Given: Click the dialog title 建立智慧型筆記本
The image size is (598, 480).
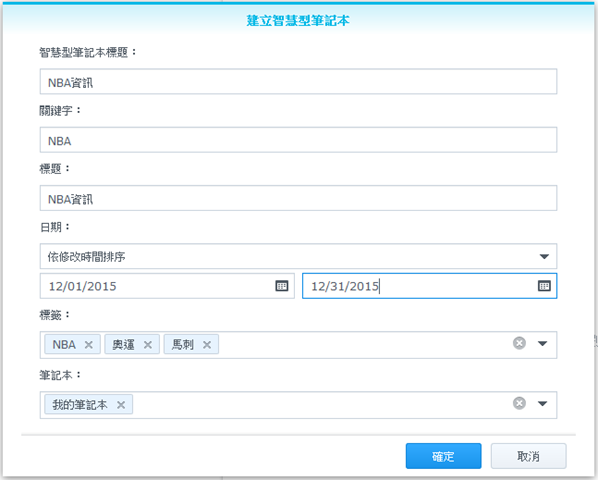Looking at the screenshot, I should point(298,20).
